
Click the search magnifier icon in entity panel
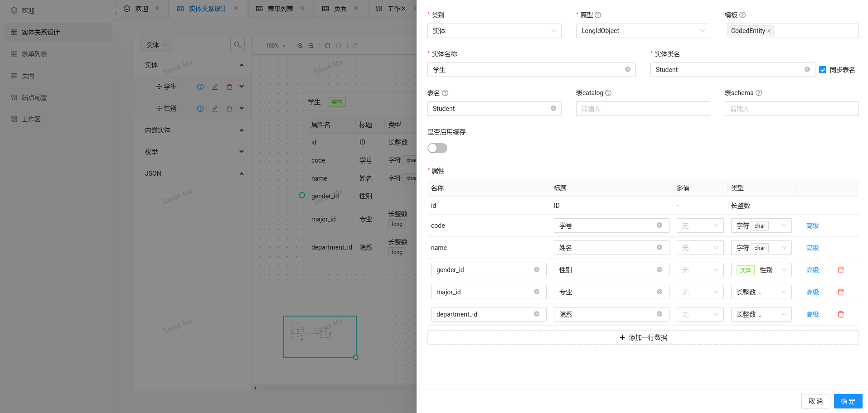pos(238,45)
